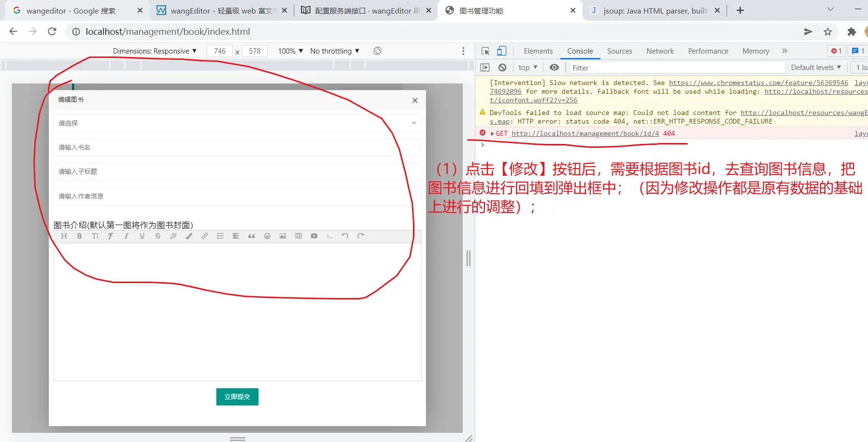Open the chromestatus feature link
The image size is (868, 442).
758,83
